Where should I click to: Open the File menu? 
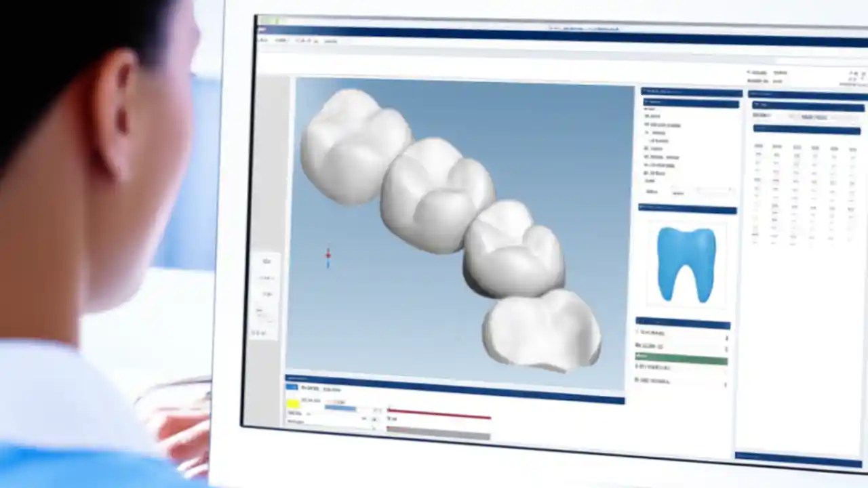click(x=263, y=41)
